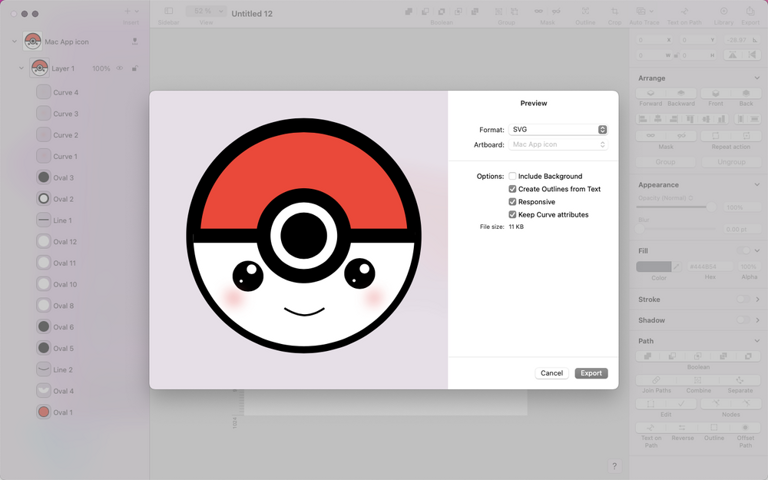Click the fifth Boolean divide icon in toolbar
The width and height of the screenshot is (768, 480).
point(475,11)
